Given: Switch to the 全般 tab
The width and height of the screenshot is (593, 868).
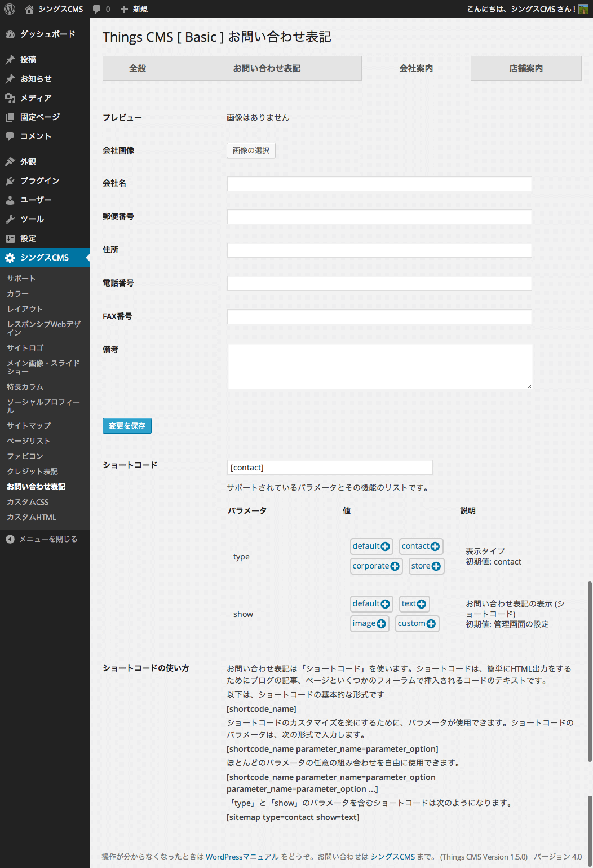Looking at the screenshot, I should point(138,68).
